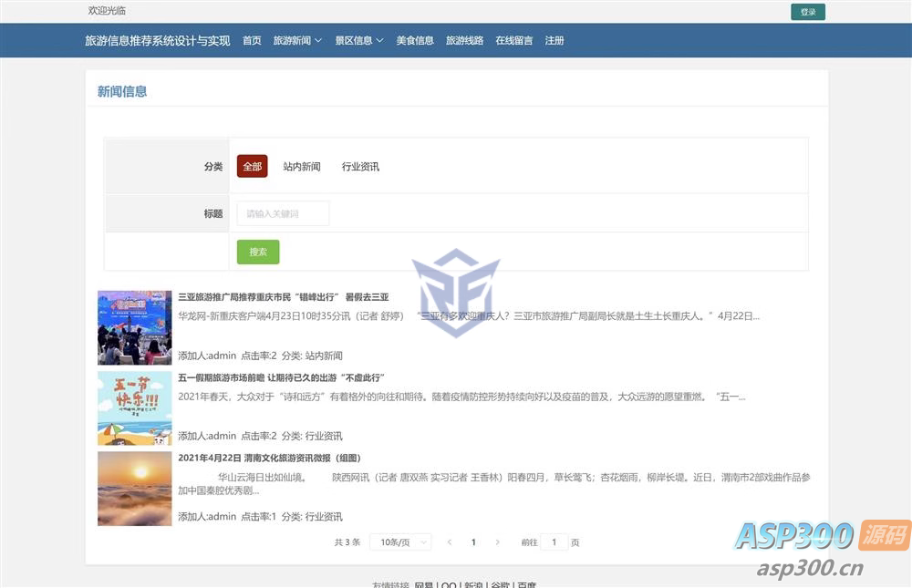
Task: Click 分类: 站内新闻 under first article
Action: (312, 356)
